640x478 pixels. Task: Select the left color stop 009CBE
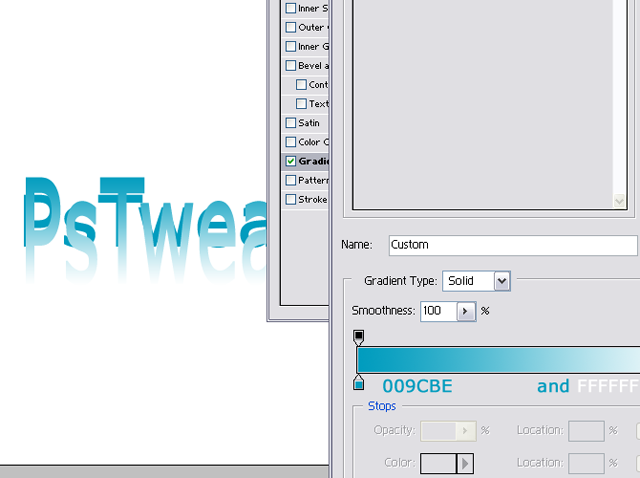click(358, 382)
